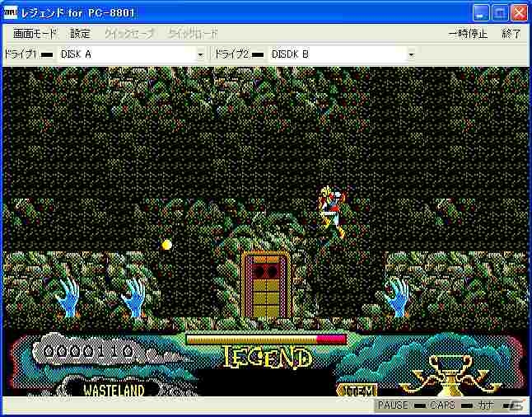Close the emulator window

coord(520,13)
